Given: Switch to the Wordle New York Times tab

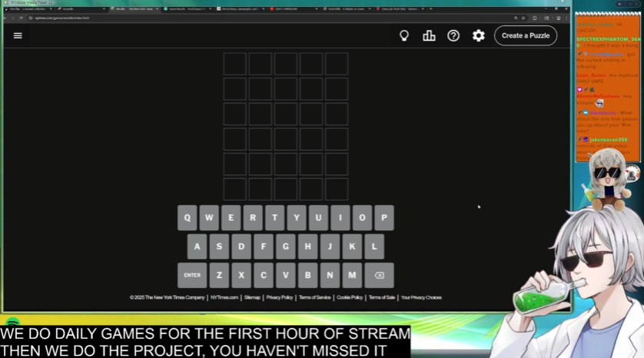Looking at the screenshot, I should 135,8.
